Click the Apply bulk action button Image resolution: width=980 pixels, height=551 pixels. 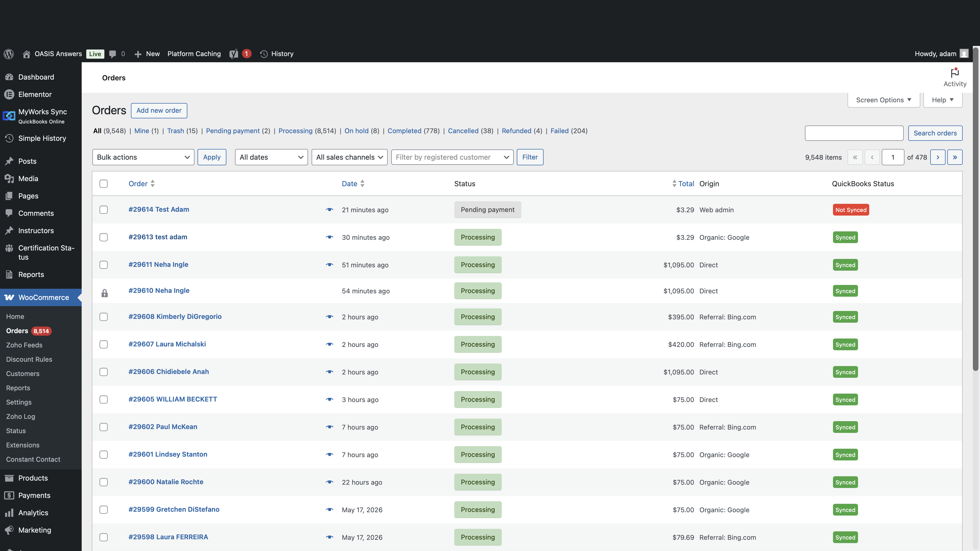point(212,157)
